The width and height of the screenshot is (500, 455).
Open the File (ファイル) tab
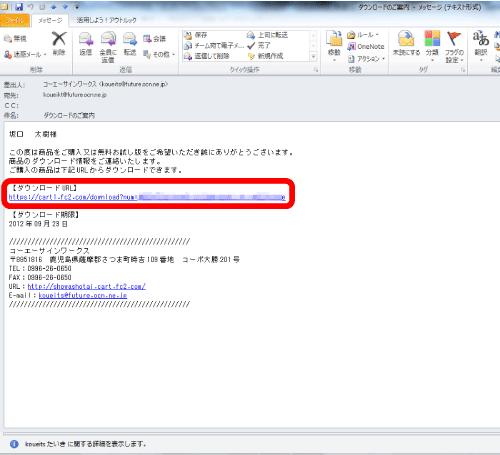(15, 20)
